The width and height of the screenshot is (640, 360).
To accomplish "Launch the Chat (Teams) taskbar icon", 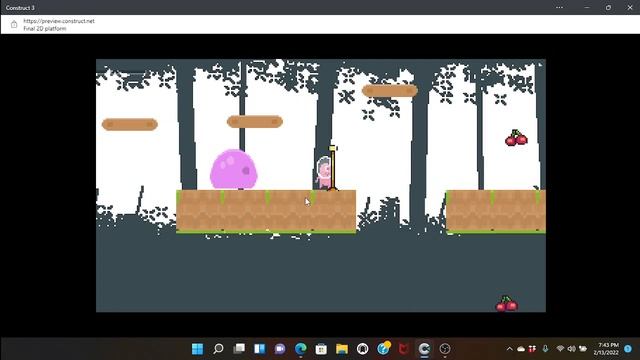I will [280, 349].
